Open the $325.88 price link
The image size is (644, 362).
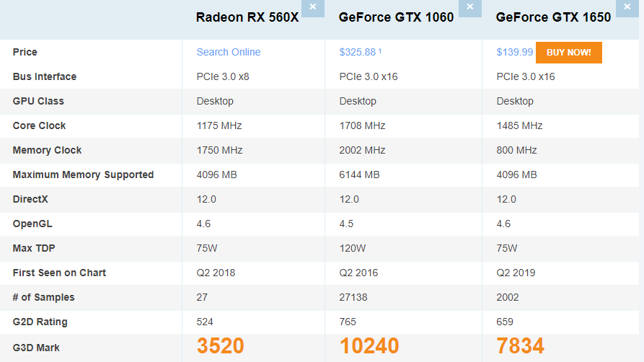[x=359, y=52]
